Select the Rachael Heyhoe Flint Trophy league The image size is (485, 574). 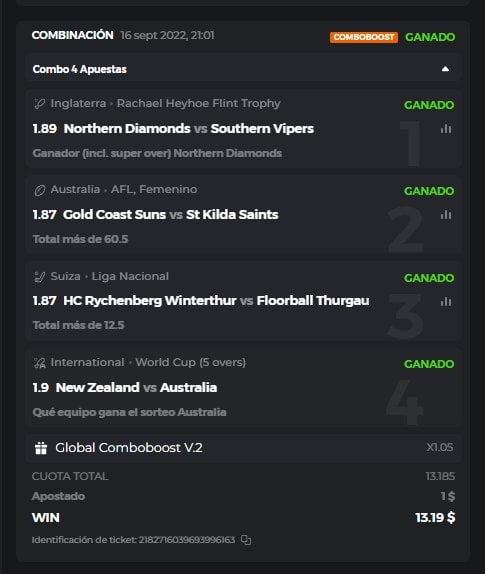(198, 104)
